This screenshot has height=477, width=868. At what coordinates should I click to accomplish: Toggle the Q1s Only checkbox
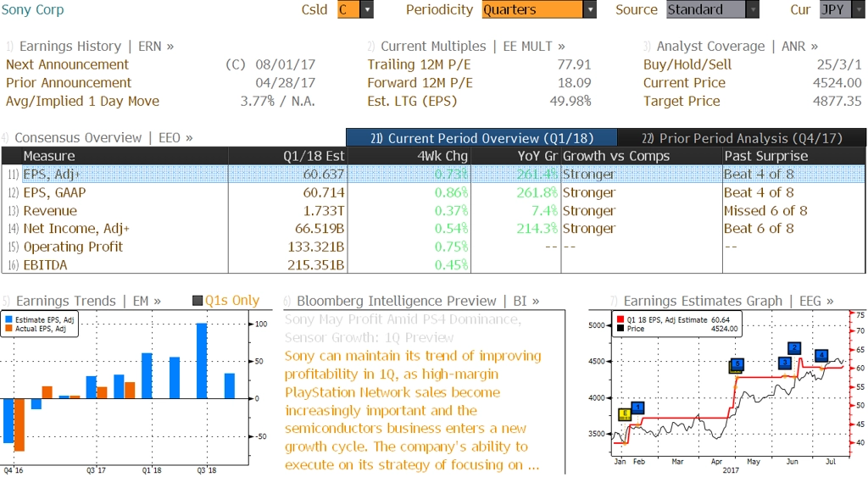(198, 301)
